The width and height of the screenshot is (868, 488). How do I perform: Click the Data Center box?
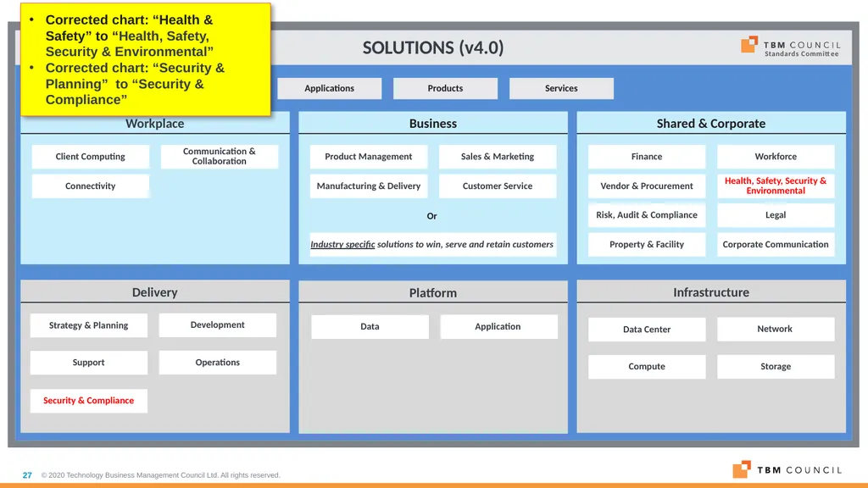pyautogui.click(x=647, y=330)
